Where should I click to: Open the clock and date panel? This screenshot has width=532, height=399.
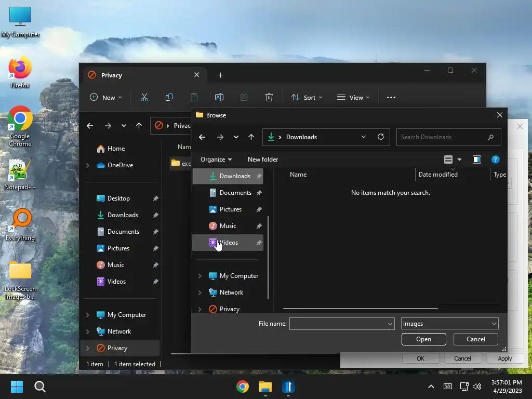(x=507, y=387)
